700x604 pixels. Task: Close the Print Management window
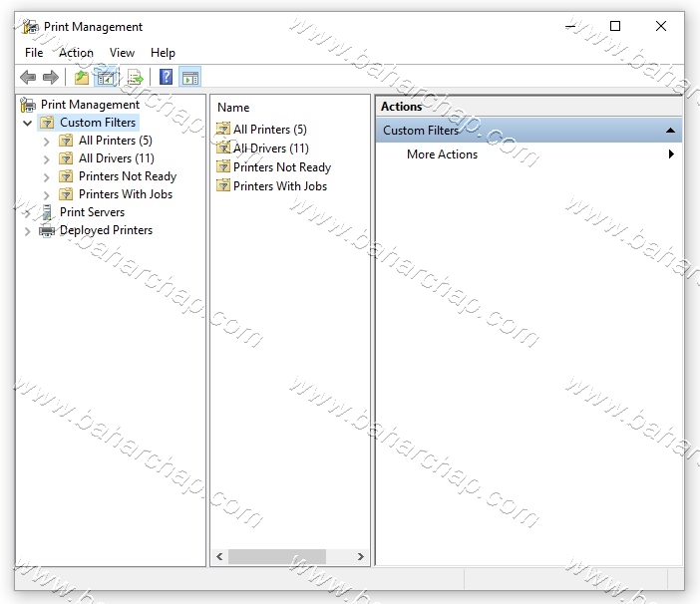pyautogui.click(x=661, y=26)
